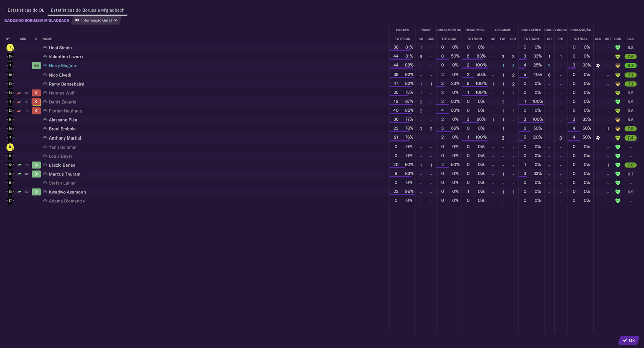Confirm with the Ok button
Screen dimensions: 644x348
pos(629,340)
